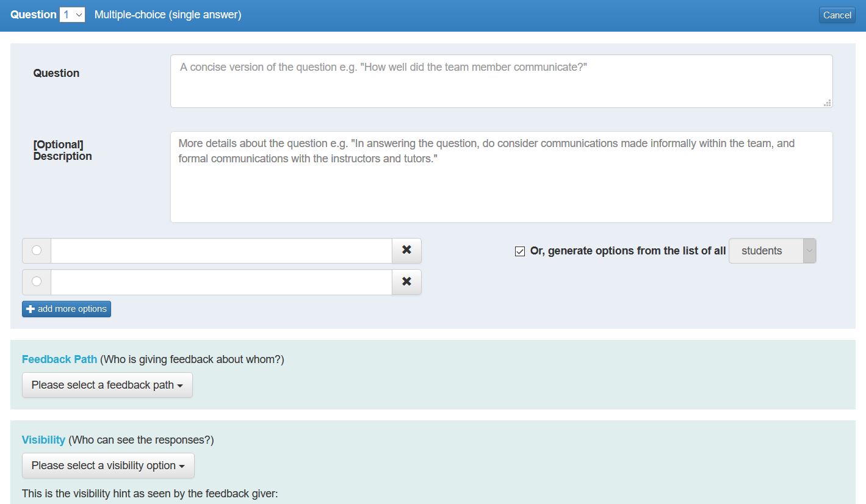866x504 pixels.
Task: Click the optional Description text area
Action: (x=500, y=176)
